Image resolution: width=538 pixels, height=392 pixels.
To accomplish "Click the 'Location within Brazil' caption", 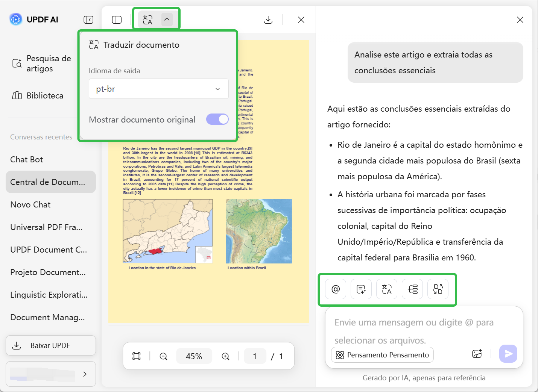I will [x=247, y=268].
